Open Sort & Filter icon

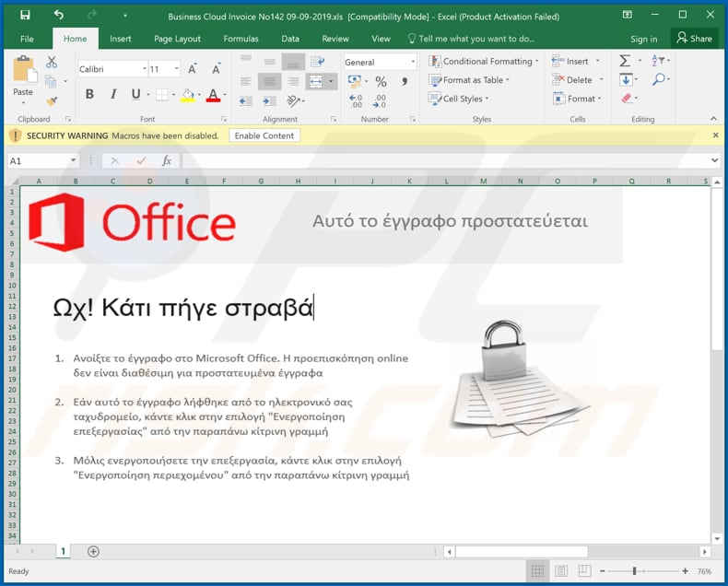[x=657, y=61]
